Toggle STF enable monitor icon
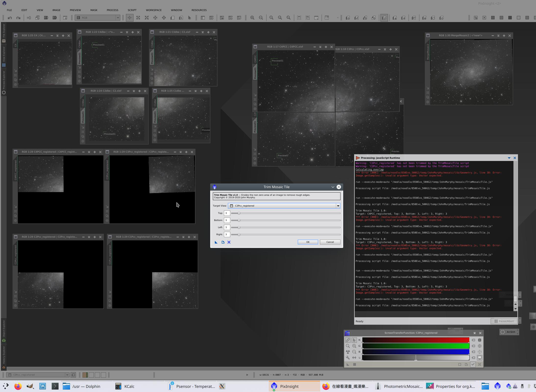536x392 pixels. coord(480,358)
